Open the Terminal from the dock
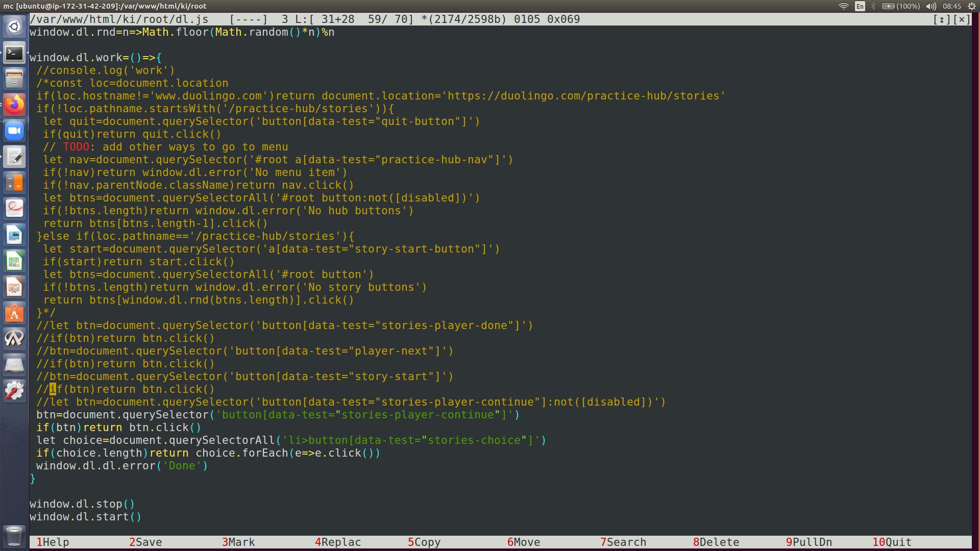The width and height of the screenshot is (980, 551). pyautogui.click(x=14, y=53)
